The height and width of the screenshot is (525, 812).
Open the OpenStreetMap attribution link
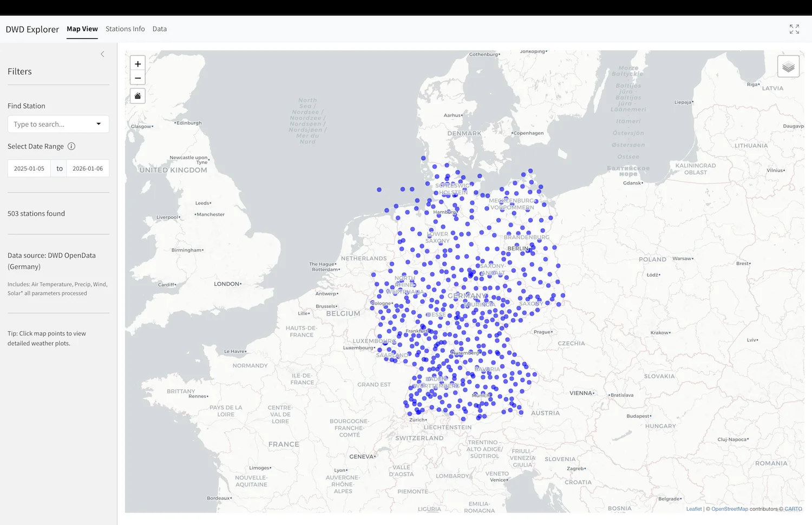[729, 509]
